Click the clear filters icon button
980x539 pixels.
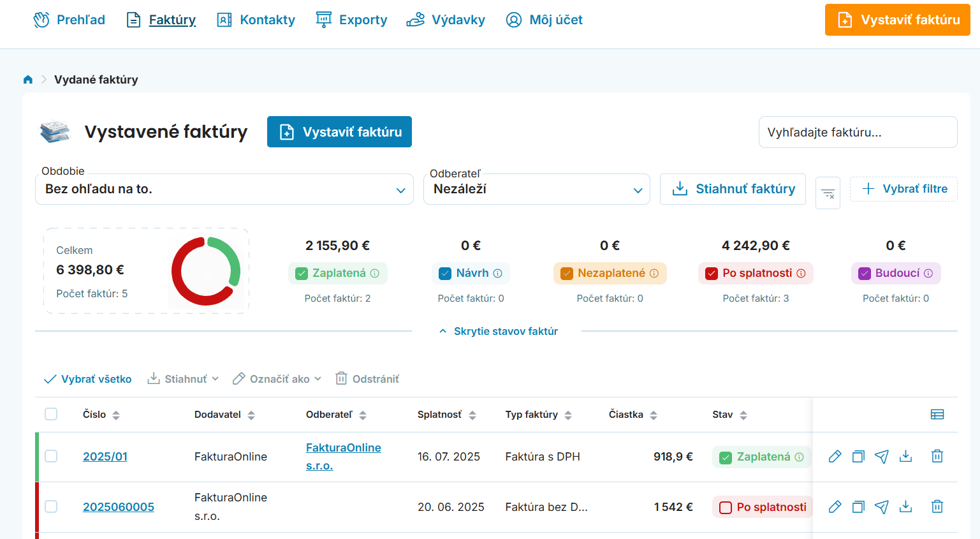click(828, 193)
